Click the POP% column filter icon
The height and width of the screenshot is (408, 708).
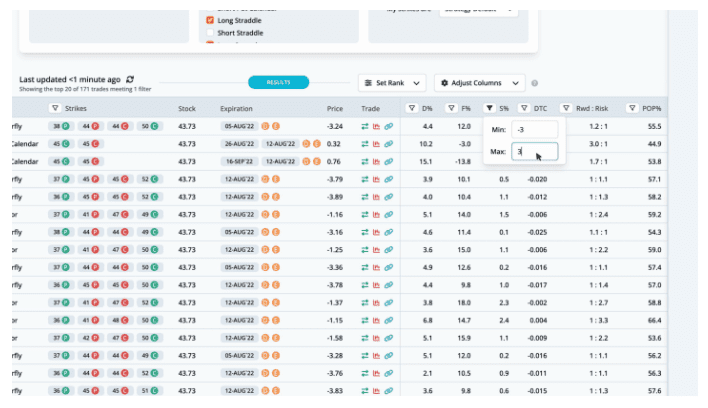632,108
